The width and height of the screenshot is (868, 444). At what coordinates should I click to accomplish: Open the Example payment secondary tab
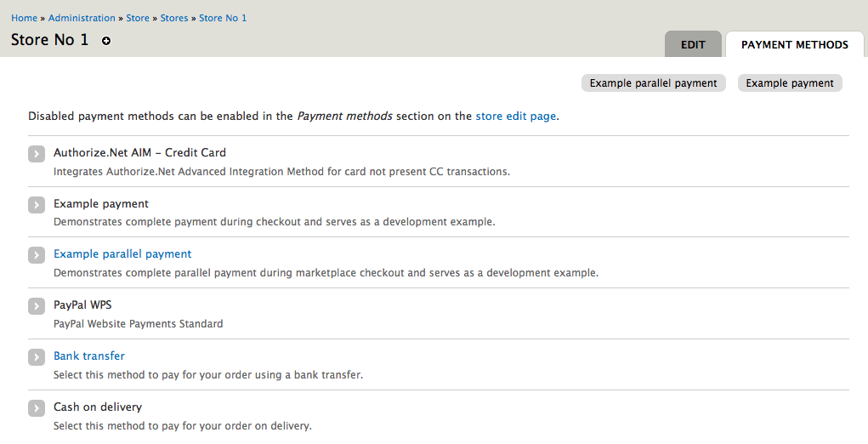(x=790, y=83)
